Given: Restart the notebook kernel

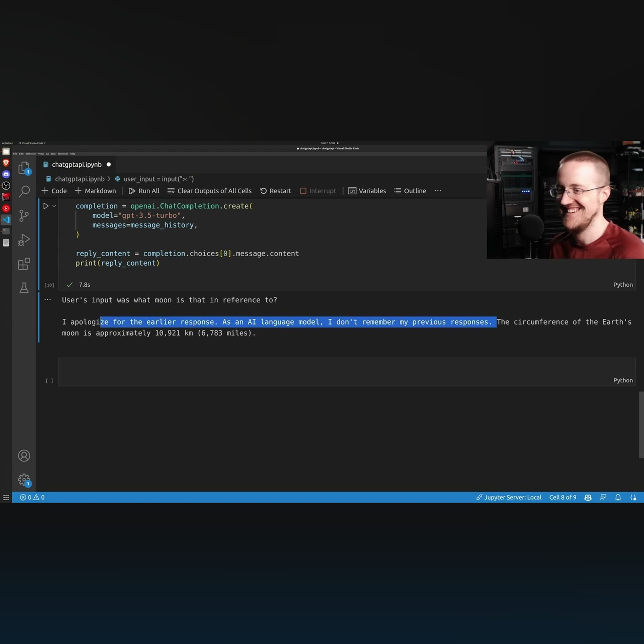Looking at the screenshot, I should [275, 191].
